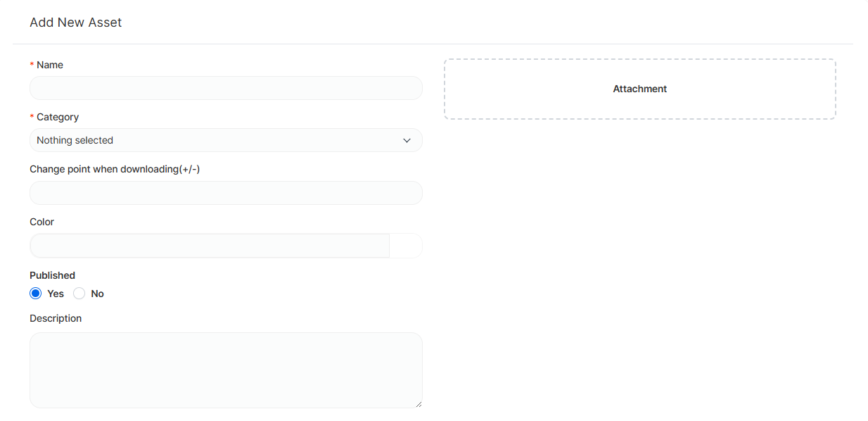Click the Yes label text next to radio

pyautogui.click(x=56, y=294)
